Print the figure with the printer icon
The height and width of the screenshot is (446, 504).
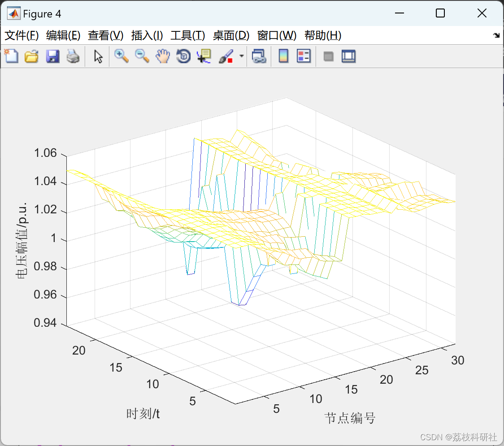73,56
